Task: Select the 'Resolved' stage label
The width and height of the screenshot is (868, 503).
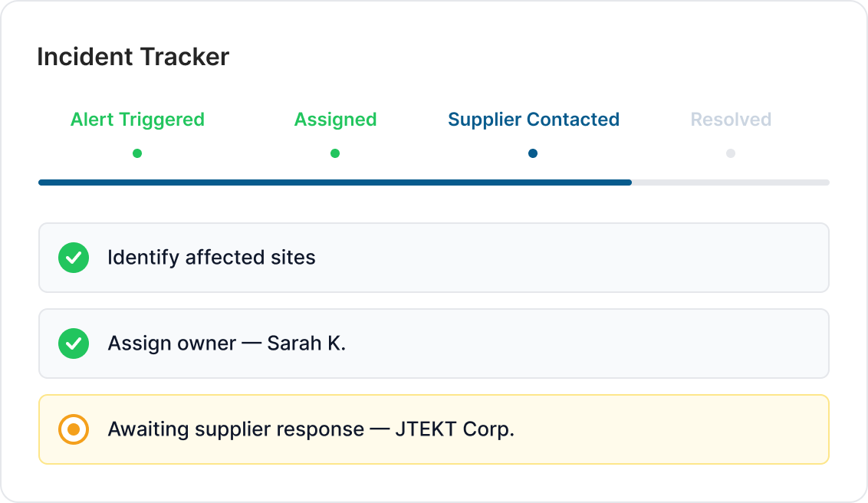Action: [x=730, y=120]
